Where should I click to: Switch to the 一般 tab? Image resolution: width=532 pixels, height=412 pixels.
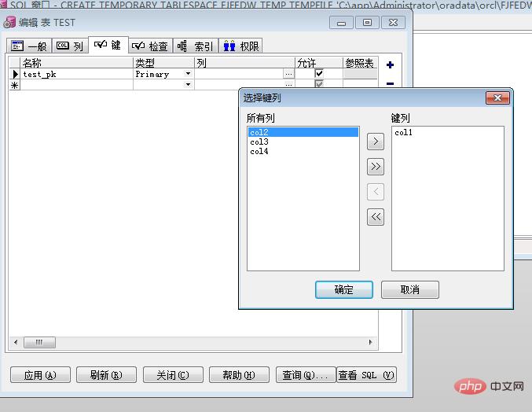coord(28,46)
